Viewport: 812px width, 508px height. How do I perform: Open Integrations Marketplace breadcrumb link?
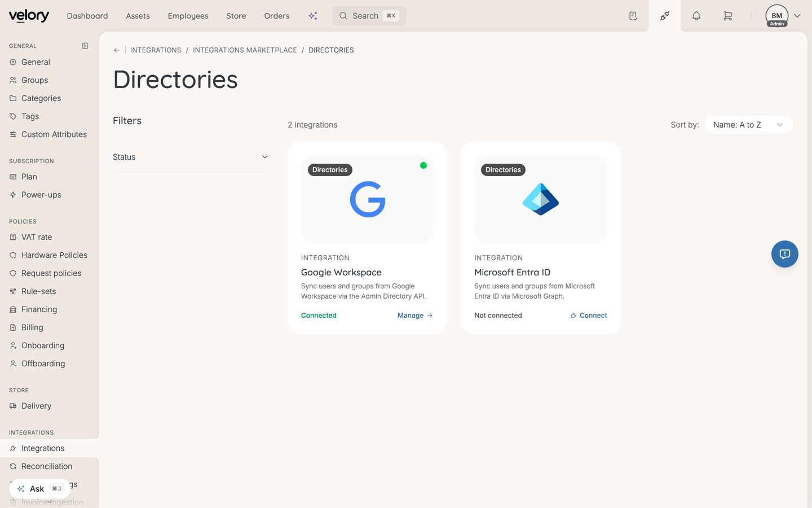coord(245,50)
